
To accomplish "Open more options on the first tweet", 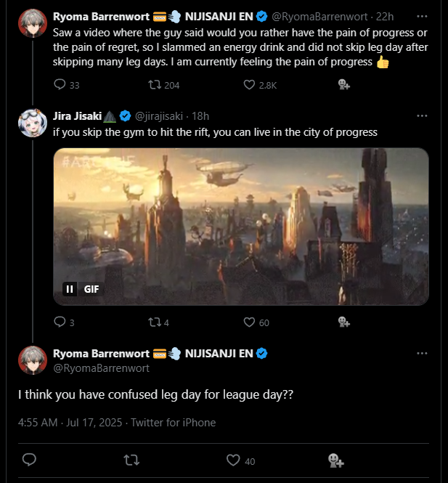I will (422, 17).
